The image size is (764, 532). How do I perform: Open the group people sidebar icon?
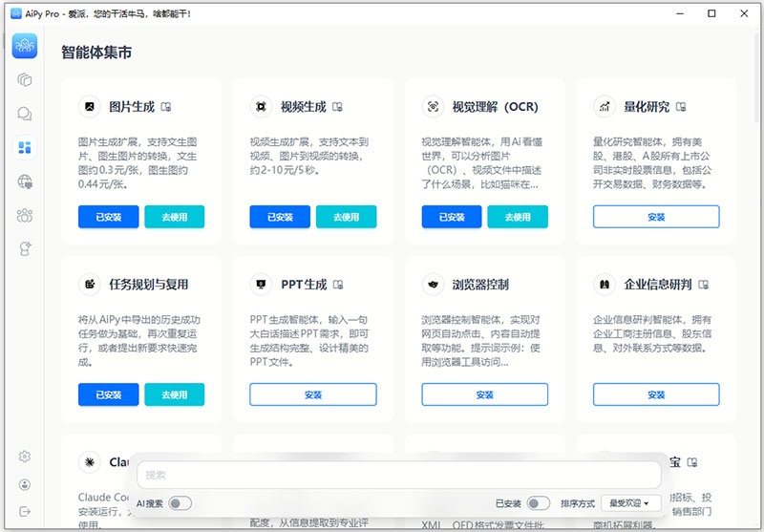[x=25, y=215]
